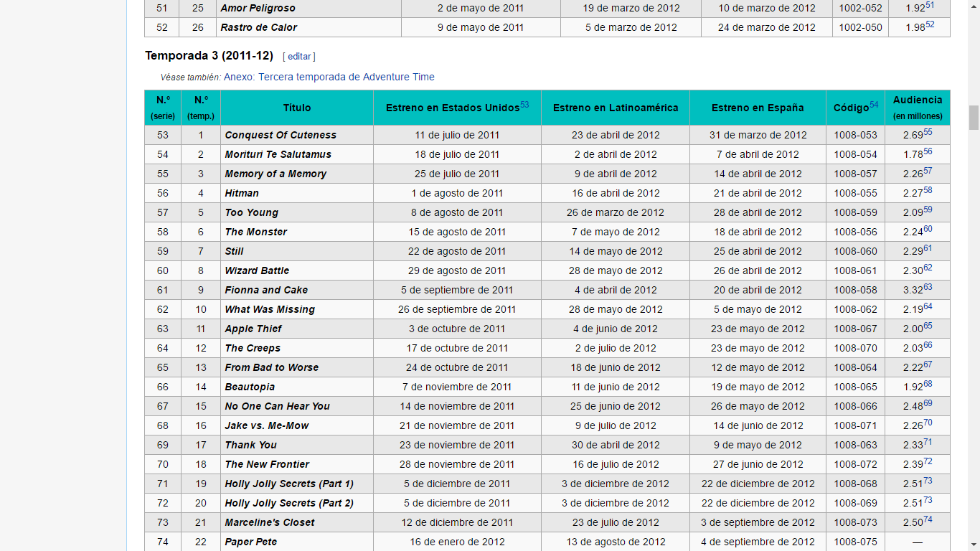Click the code cell '1008-075'
This screenshot has width=980, height=551.
pyautogui.click(x=855, y=542)
